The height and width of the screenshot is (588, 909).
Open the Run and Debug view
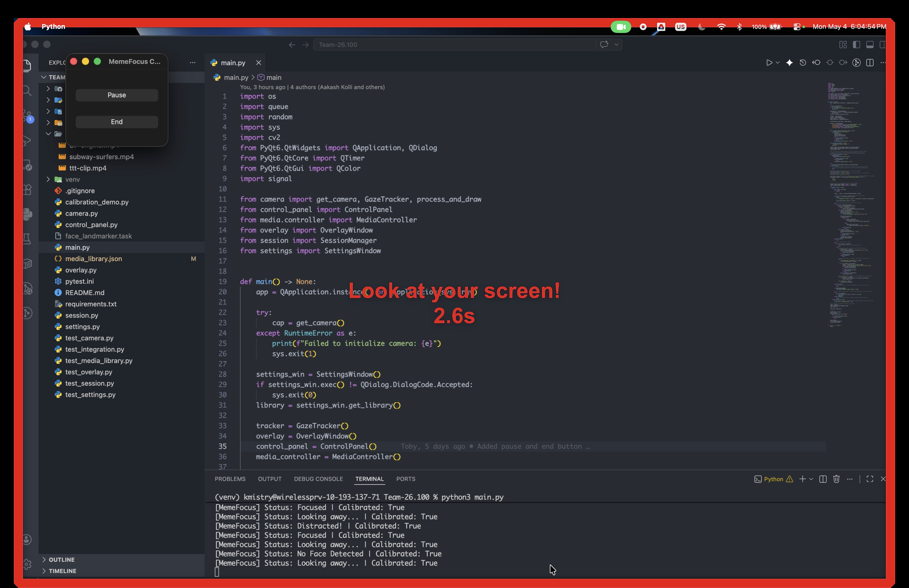27,140
